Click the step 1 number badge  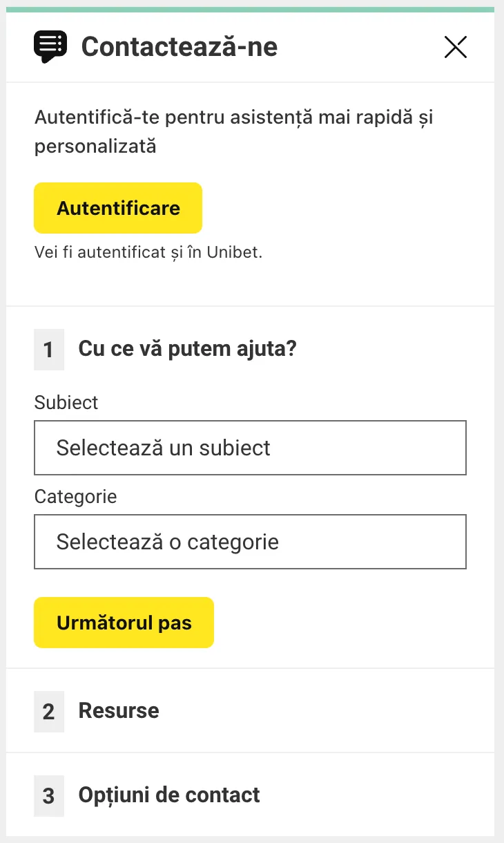pyautogui.click(x=48, y=349)
